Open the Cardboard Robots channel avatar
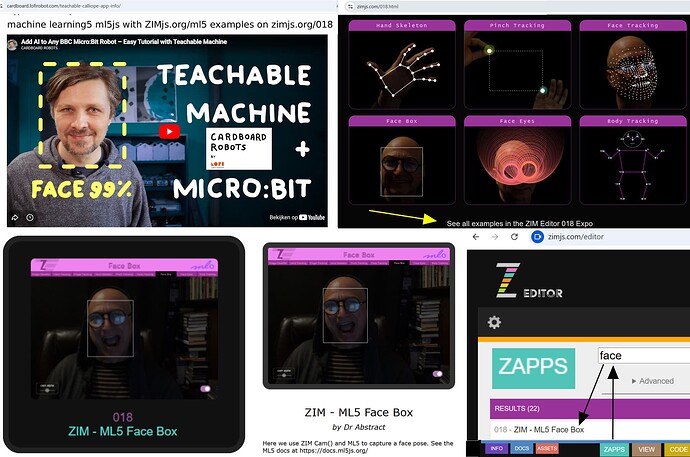 pyautogui.click(x=12, y=44)
